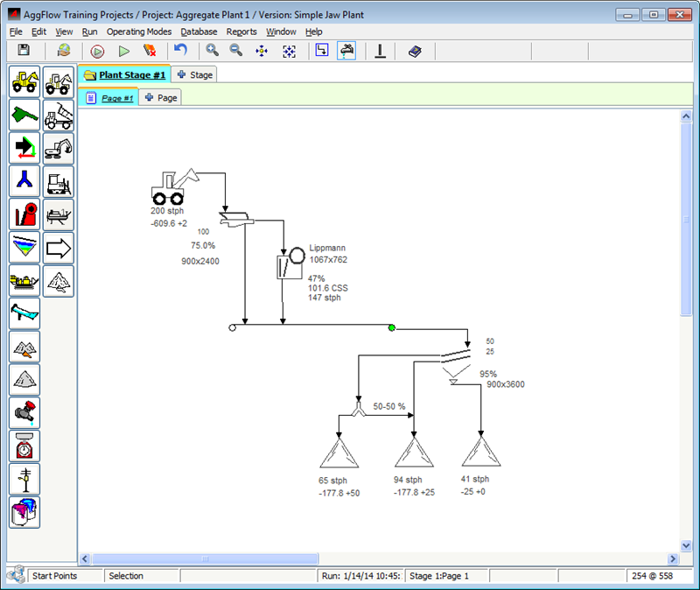Choose the red jaw crusher icon
The image size is (700, 590).
pyautogui.click(x=24, y=214)
